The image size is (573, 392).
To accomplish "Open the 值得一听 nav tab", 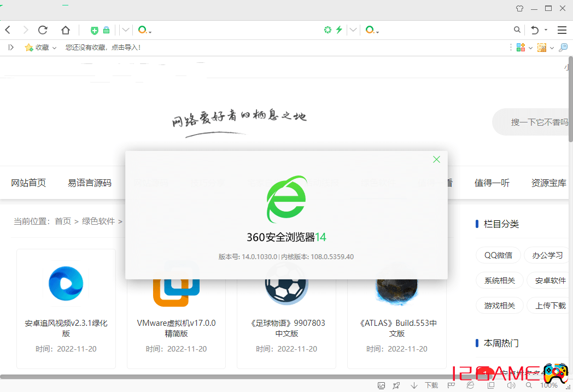I will [x=492, y=183].
